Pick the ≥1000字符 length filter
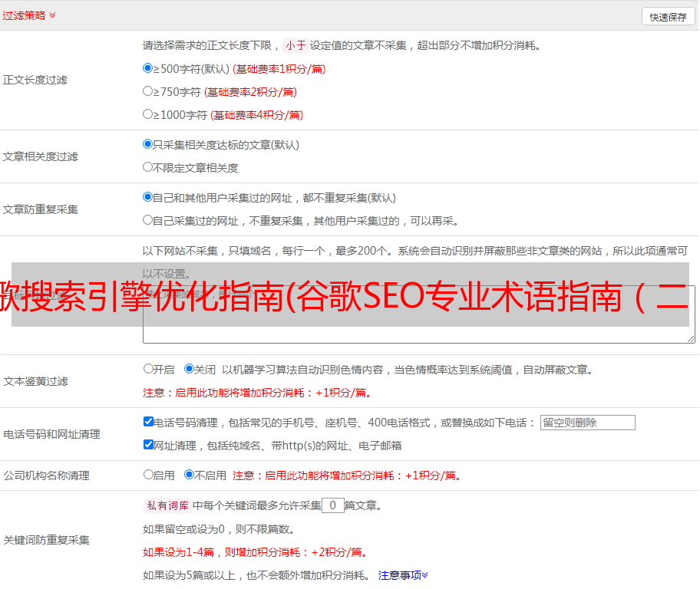This screenshot has width=700, height=589. (x=148, y=114)
